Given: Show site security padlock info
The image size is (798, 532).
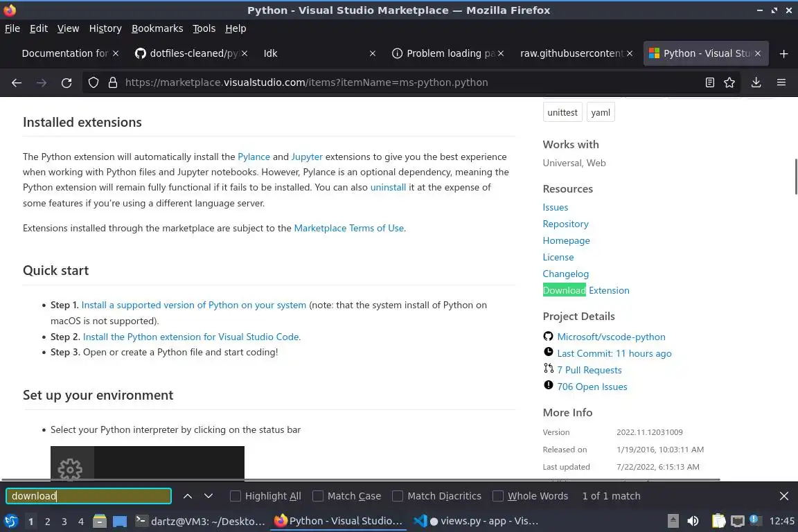Looking at the screenshot, I should (x=113, y=82).
